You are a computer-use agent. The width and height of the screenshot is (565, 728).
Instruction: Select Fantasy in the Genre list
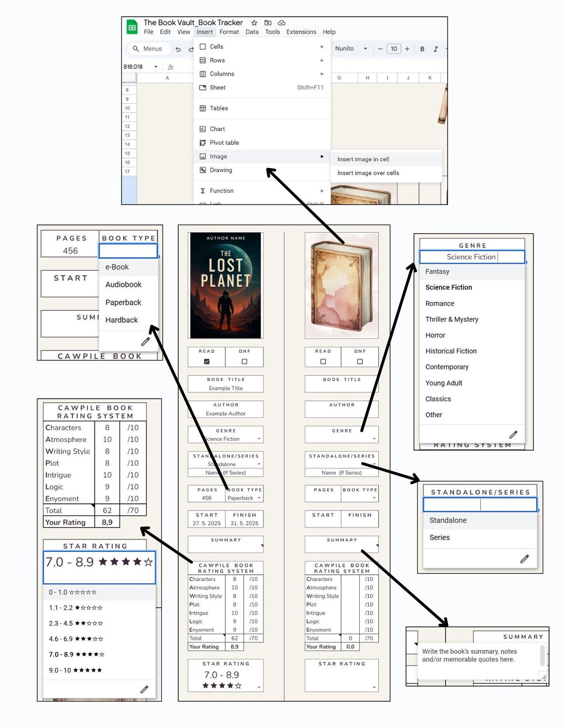(x=472, y=272)
